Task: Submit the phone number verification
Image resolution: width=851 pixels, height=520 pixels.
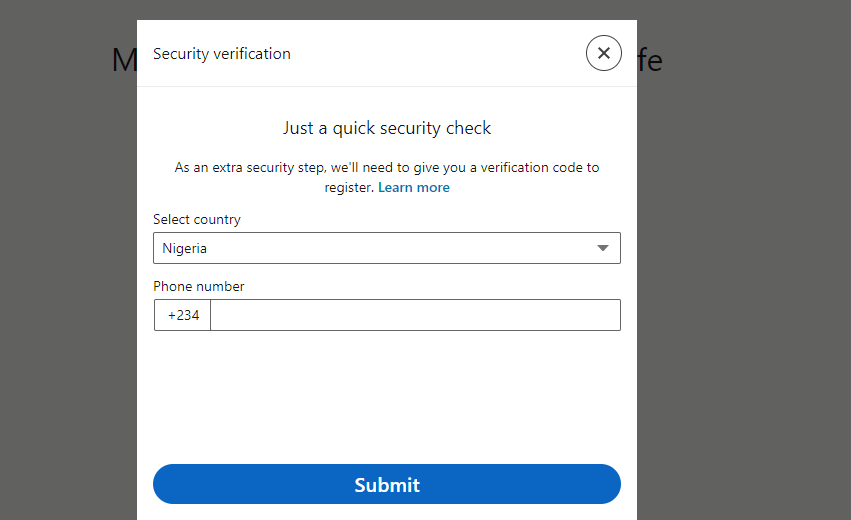Action: [387, 484]
